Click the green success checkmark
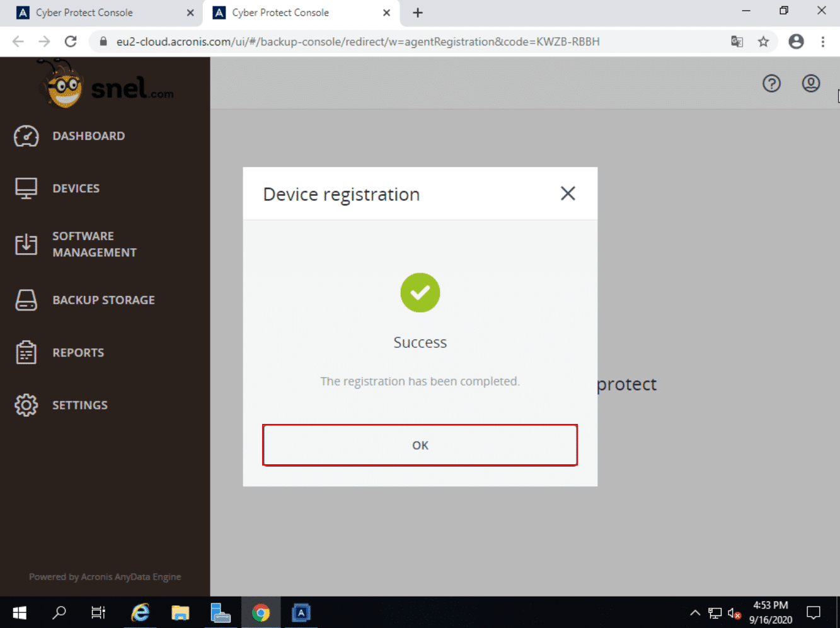Image resolution: width=840 pixels, height=628 pixels. coord(420,292)
